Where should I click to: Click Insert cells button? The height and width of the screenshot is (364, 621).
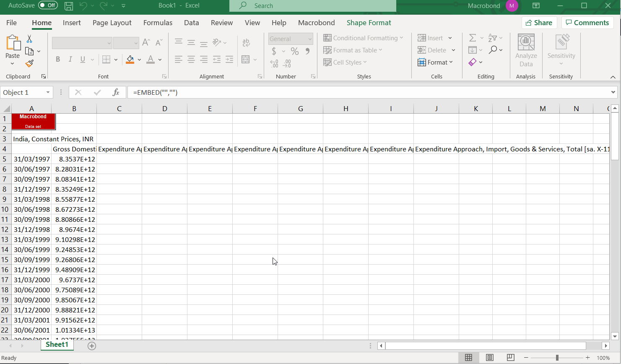[430, 38]
